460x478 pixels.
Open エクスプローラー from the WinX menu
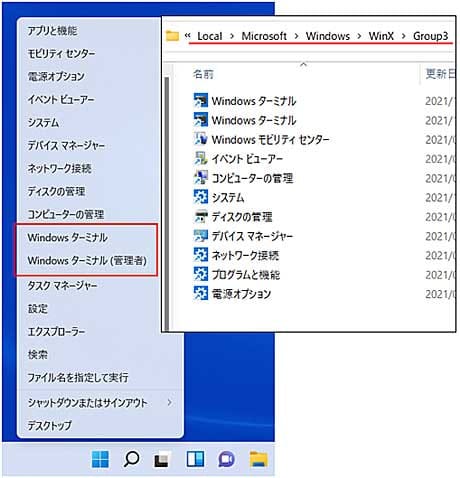[56, 332]
